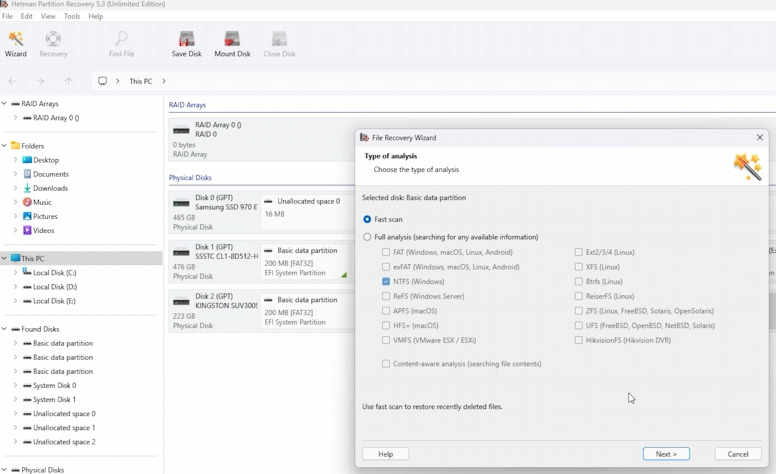This screenshot has height=474, width=776.
Task: Toggle the exFAT file system checkbox
Action: point(386,267)
